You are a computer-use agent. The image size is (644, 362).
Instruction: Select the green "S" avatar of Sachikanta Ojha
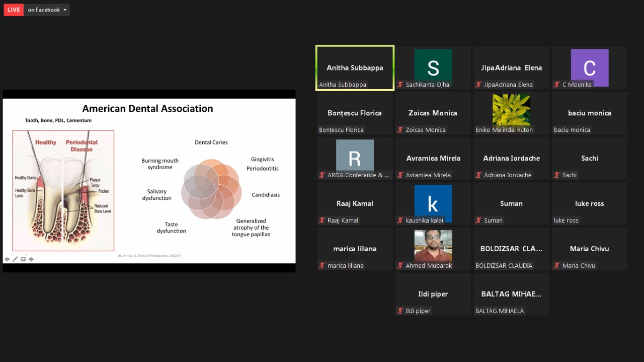pyautogui.click(x=433, y=67)
